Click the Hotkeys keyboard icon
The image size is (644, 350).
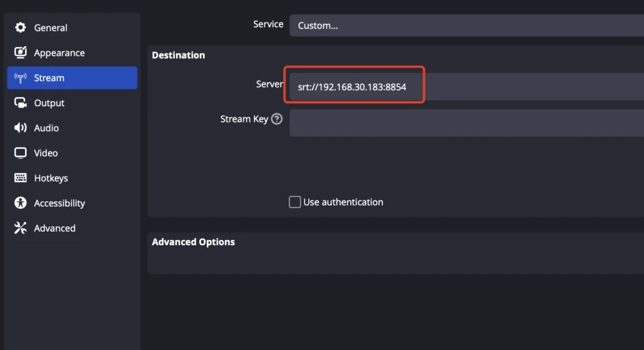(x=21, y=178)
